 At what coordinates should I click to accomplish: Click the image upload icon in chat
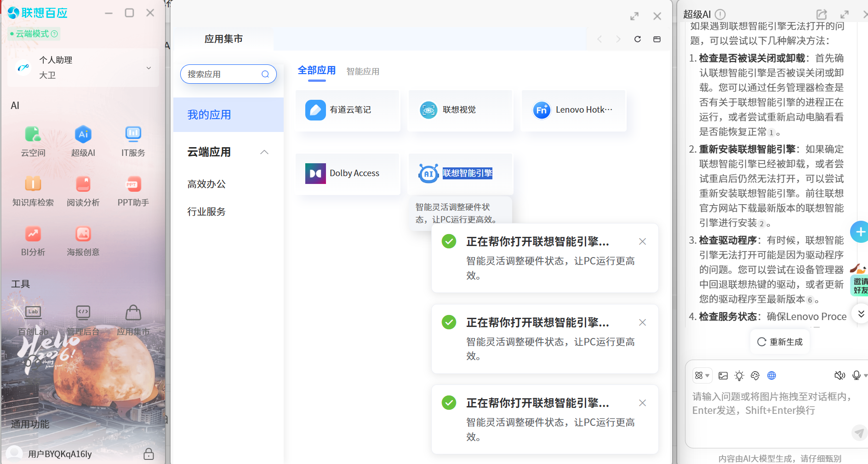(723, 376)
